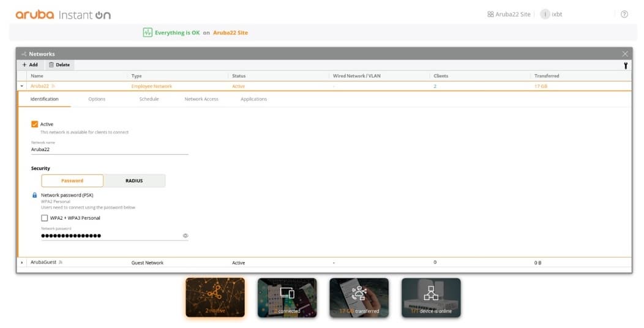
Task: Sort by Type column header
Action: pos(137,76)
